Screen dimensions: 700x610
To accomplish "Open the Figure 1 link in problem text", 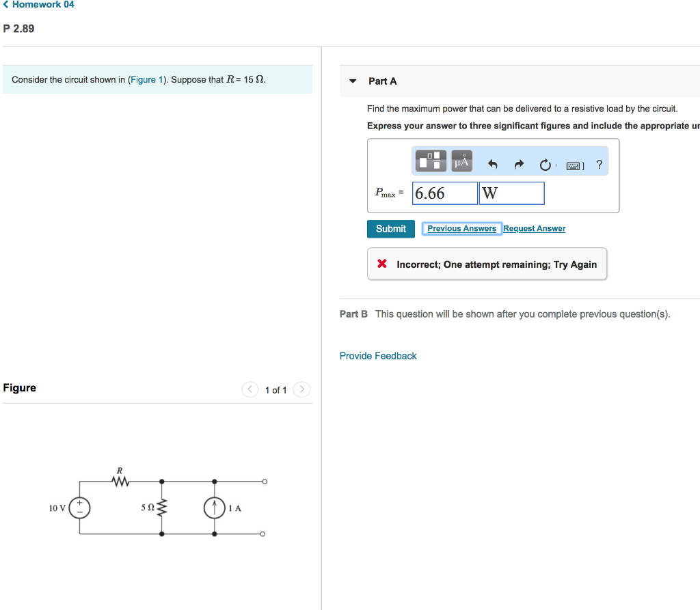I will [x=146, y=79].
